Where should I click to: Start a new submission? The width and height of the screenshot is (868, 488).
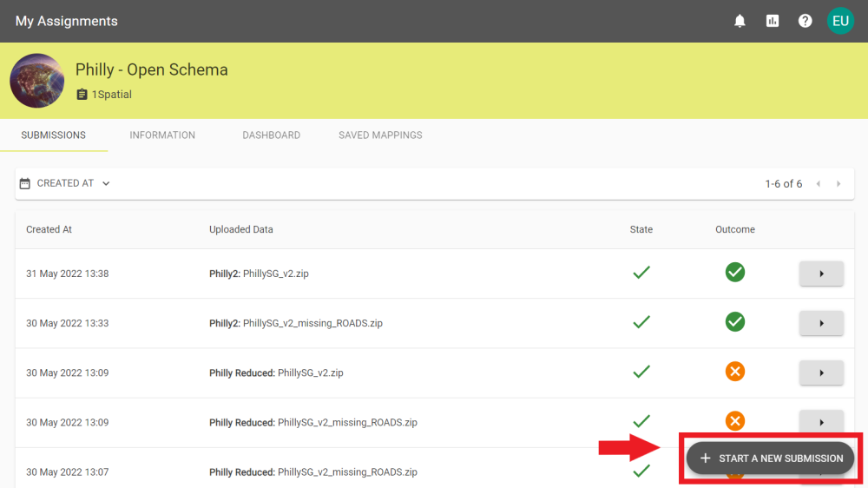point(771,458)
